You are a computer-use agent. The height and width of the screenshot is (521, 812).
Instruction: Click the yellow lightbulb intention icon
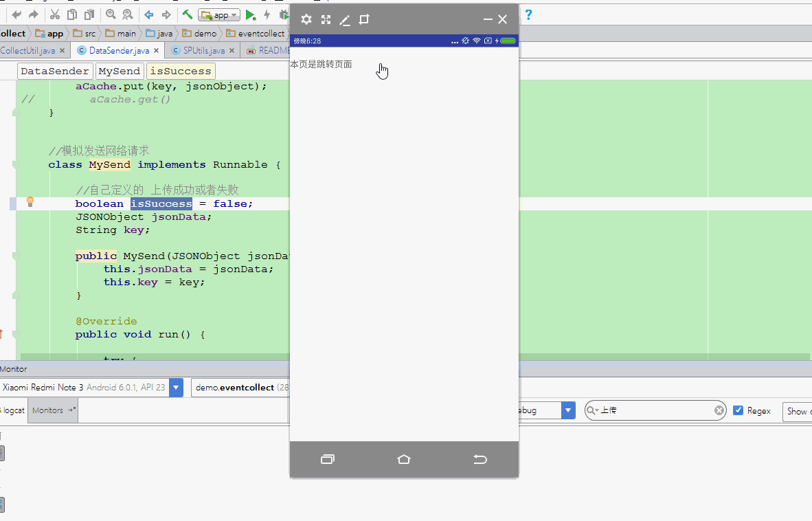(x=30, y=201)
